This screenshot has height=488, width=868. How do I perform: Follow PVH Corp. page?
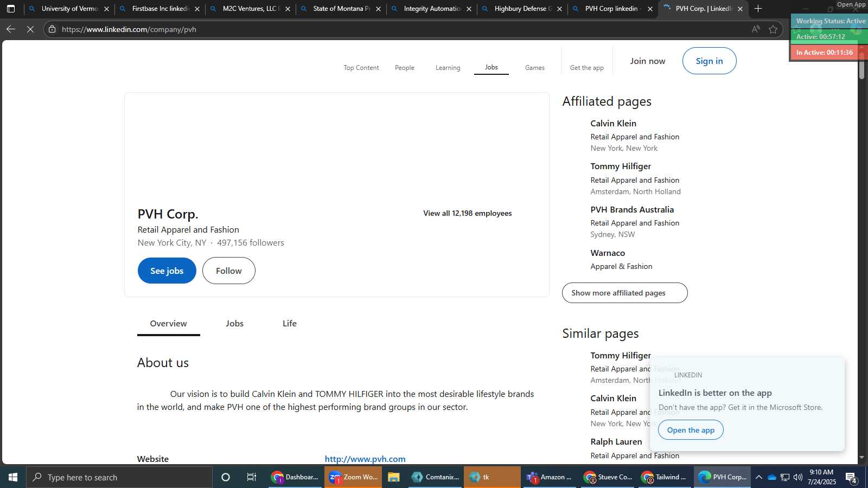tap(229, 271)
